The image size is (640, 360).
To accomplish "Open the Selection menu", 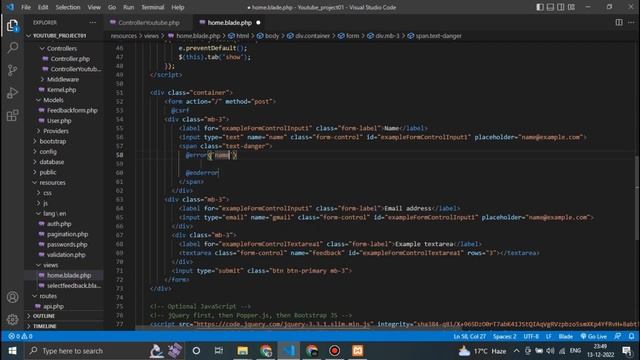I will click(68, 7).
